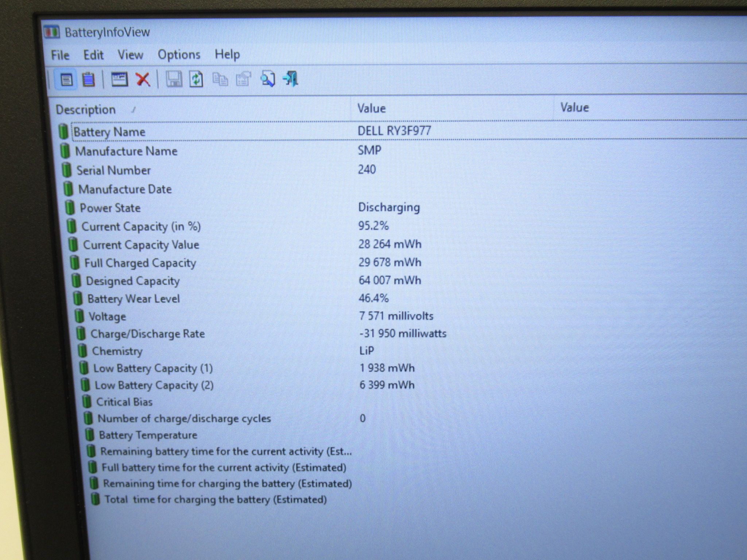The width and height of the screenshot is (747, 560).
Task: Open the File menu
Action: [60, 55]
